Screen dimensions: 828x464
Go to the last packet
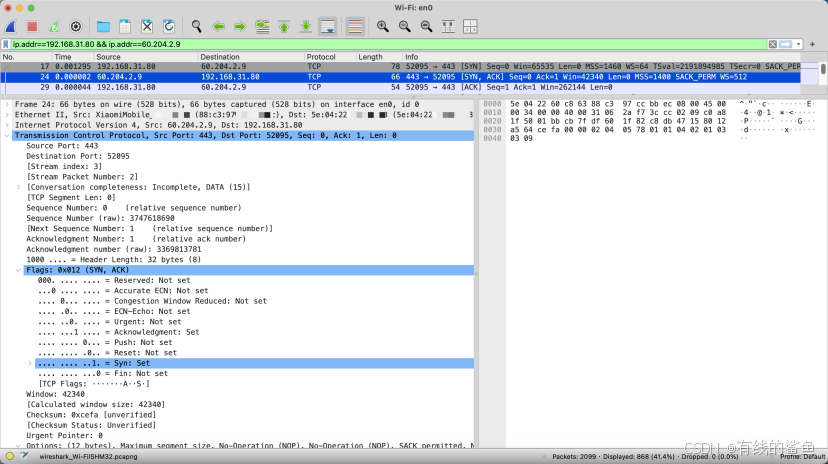306,26
